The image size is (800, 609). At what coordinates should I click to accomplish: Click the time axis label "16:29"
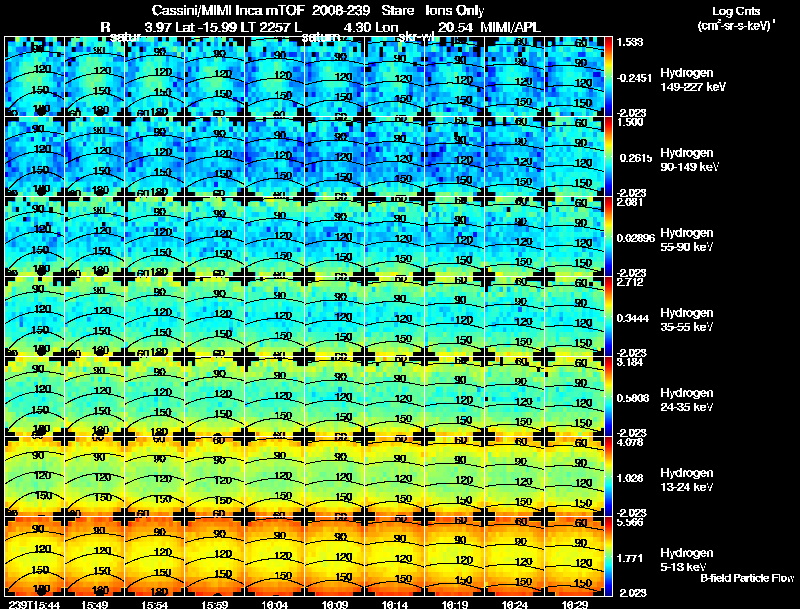point(574,604)
